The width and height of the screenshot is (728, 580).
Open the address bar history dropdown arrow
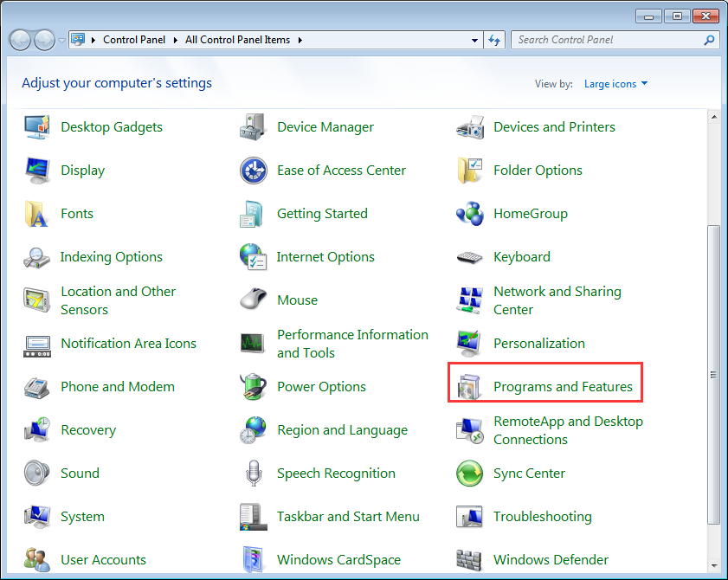pos(474,40)
